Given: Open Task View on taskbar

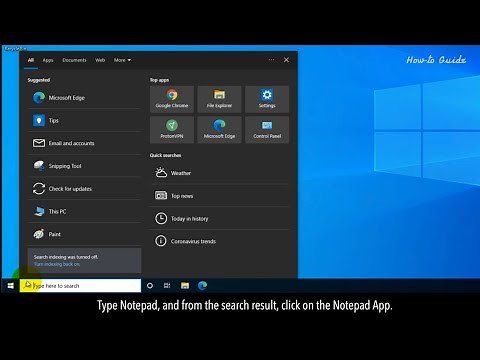Looking at the screenshot, I should [167, 286].
